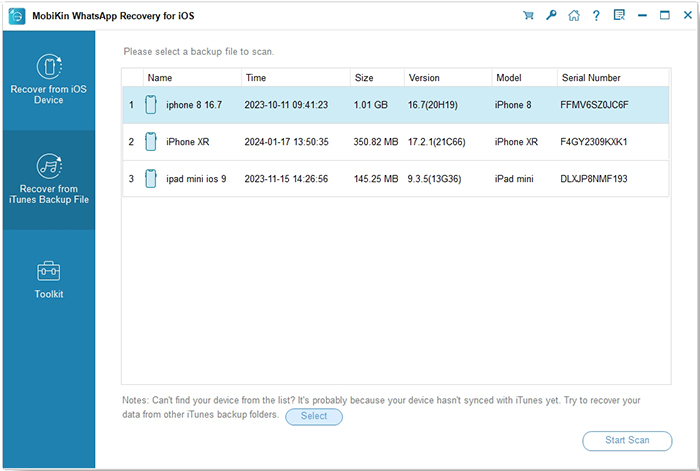Screen dimensions: 700x471
Task: Click the iPhone XR model cell
Action: (516, 142)
